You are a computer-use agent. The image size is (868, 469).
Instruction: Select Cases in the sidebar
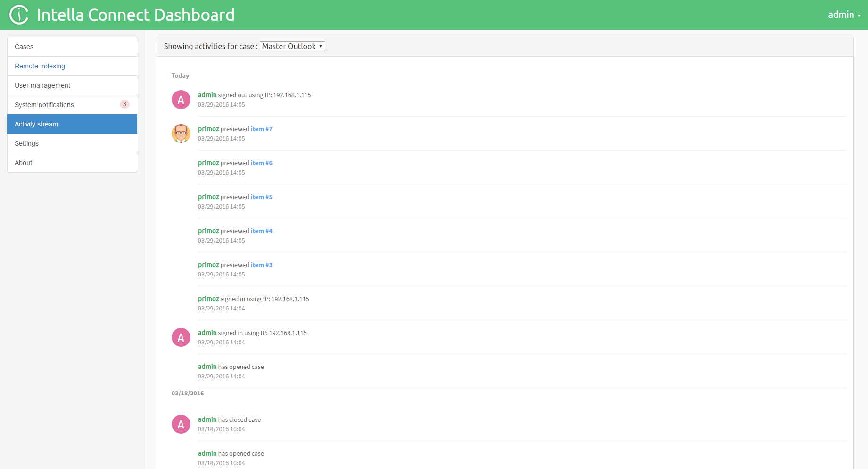(x=24, y=46)
